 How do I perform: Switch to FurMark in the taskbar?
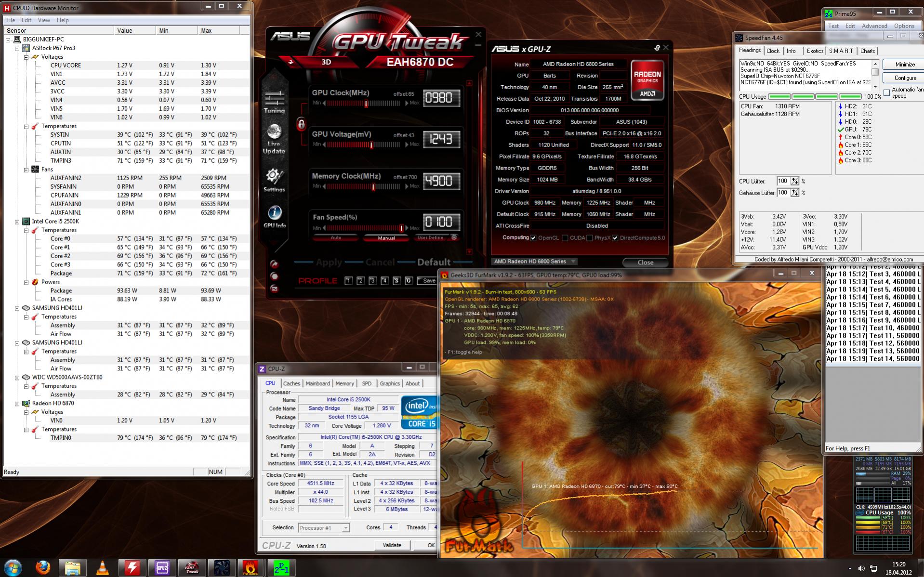coord(251,568)
